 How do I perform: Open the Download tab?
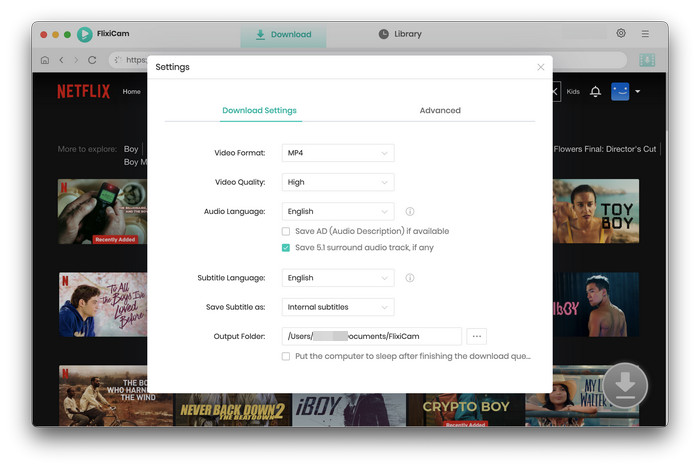[x=283, y=34]
